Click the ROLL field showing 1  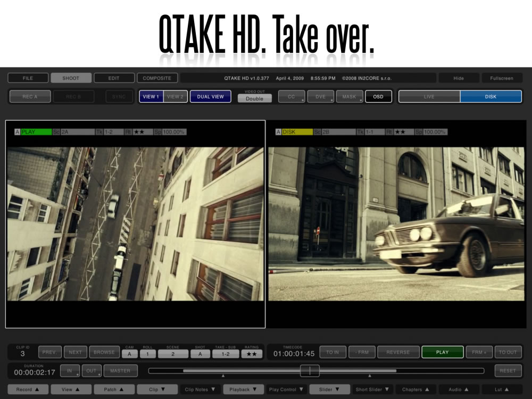(x=147, y=354)
